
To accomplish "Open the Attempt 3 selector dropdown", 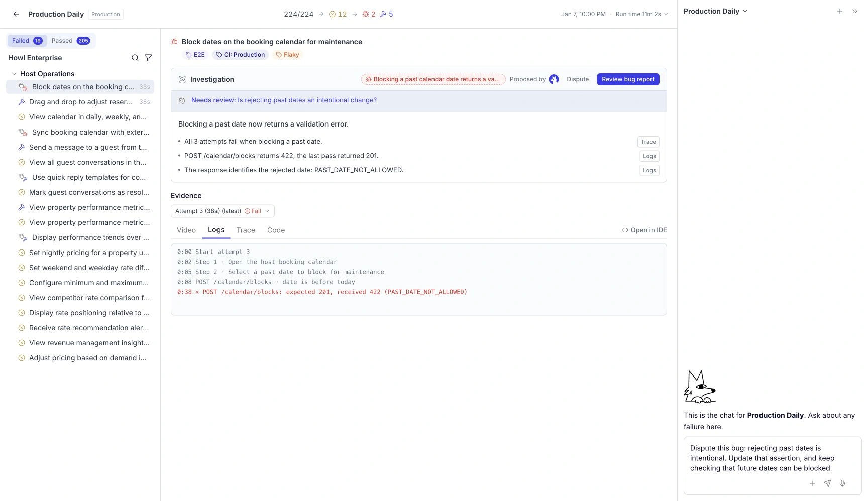I will [223, 211].
